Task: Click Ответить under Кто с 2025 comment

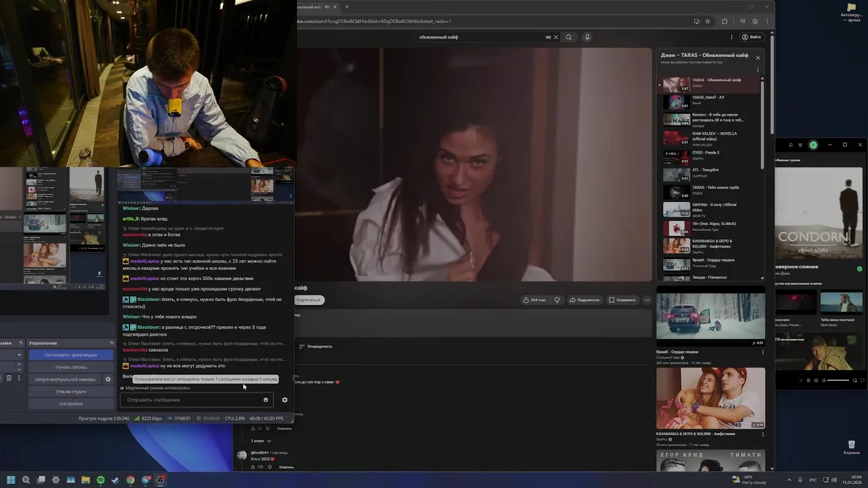Action: pos(286,467)
